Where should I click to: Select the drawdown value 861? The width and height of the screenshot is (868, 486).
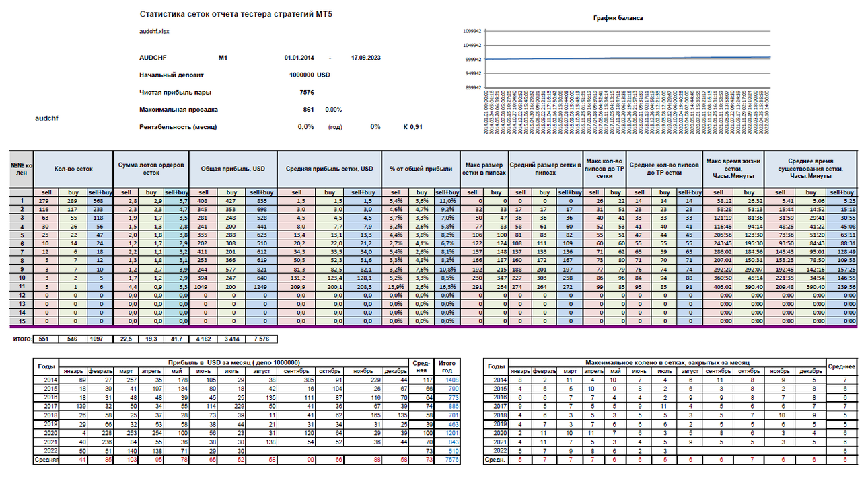(x=309, y=109)
